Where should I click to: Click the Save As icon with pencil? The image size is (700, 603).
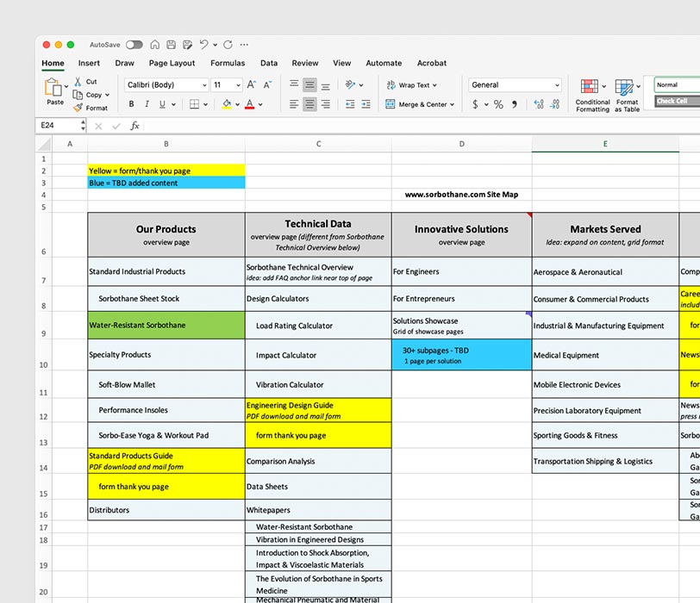pos(188,45)
